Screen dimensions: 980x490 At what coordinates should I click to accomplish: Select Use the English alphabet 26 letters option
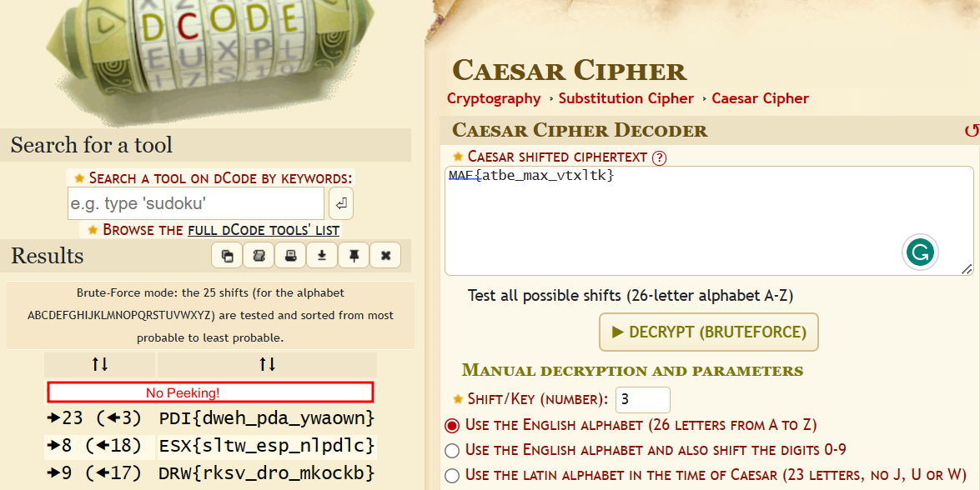click(451, 427)
